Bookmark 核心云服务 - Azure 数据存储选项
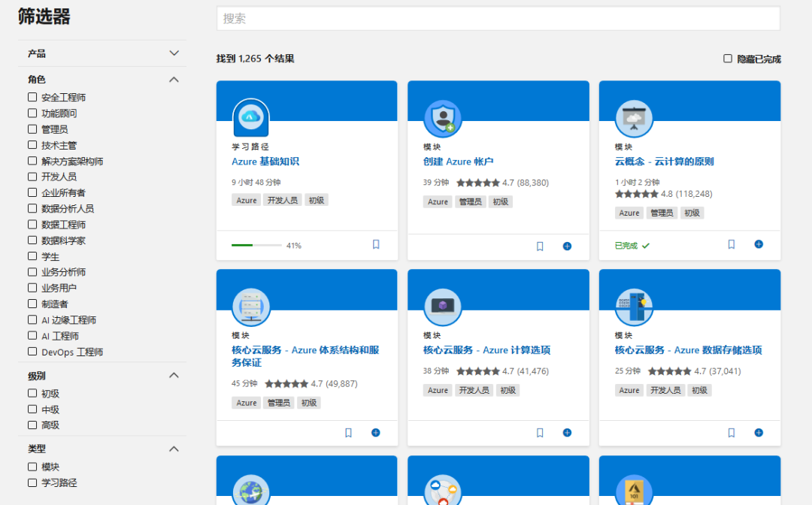This screenshot has height=505, width=812. (732, 433)
